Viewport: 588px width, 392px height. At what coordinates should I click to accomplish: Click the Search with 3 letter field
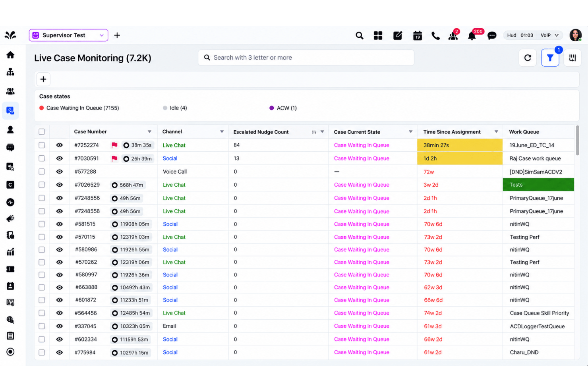[306, 58]
